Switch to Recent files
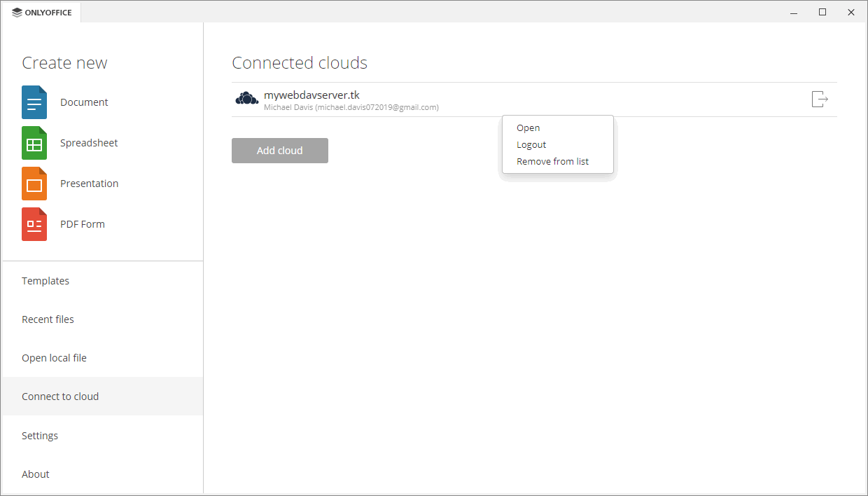This screenshot has height=496, width=868. (48, 319)
